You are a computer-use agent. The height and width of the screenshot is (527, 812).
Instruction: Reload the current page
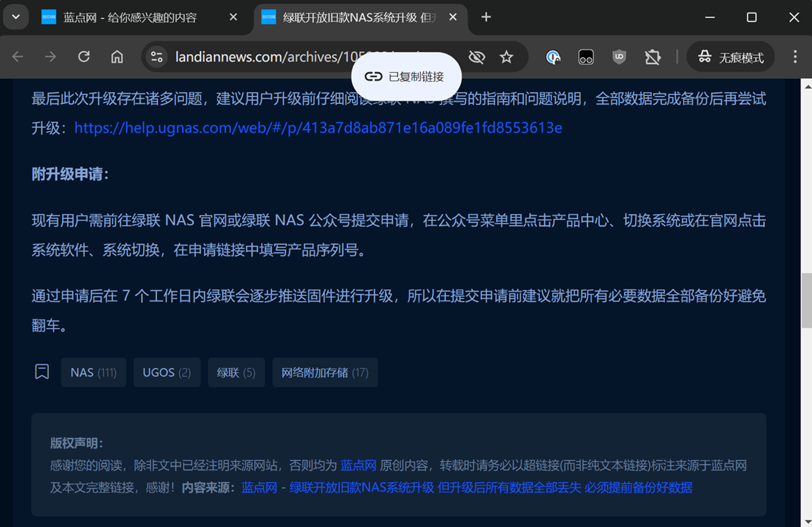pos(84,57)
